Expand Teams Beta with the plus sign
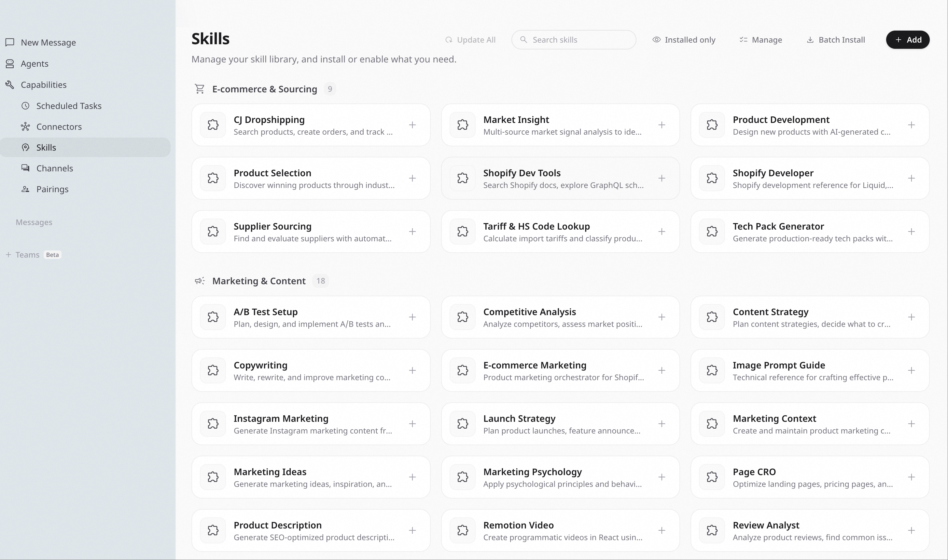This screenshot has height=560, width=948. pyautogui.click(x=8, y=255)
